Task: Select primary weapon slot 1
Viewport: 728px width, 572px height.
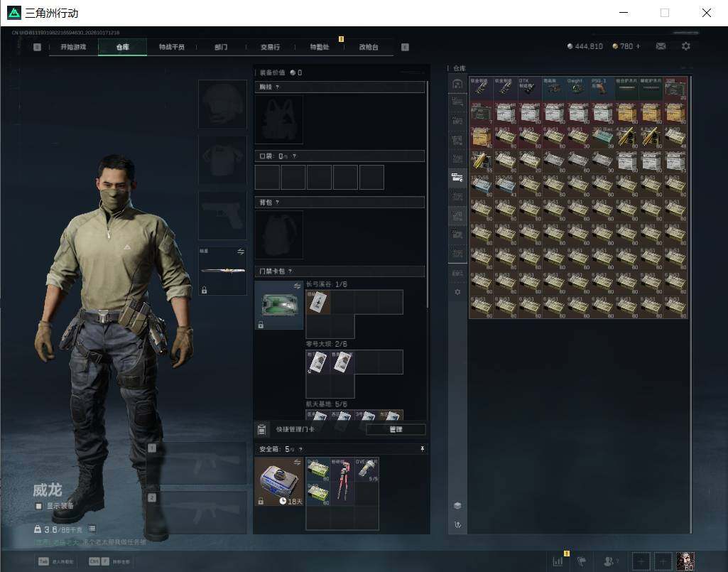Action: 197,464
